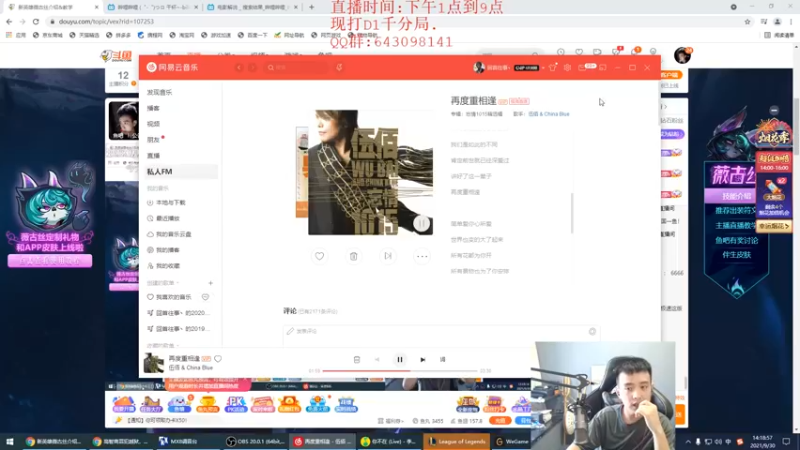
Task: Open 朋友 in the sidebar
Action: tap(153, 140)
